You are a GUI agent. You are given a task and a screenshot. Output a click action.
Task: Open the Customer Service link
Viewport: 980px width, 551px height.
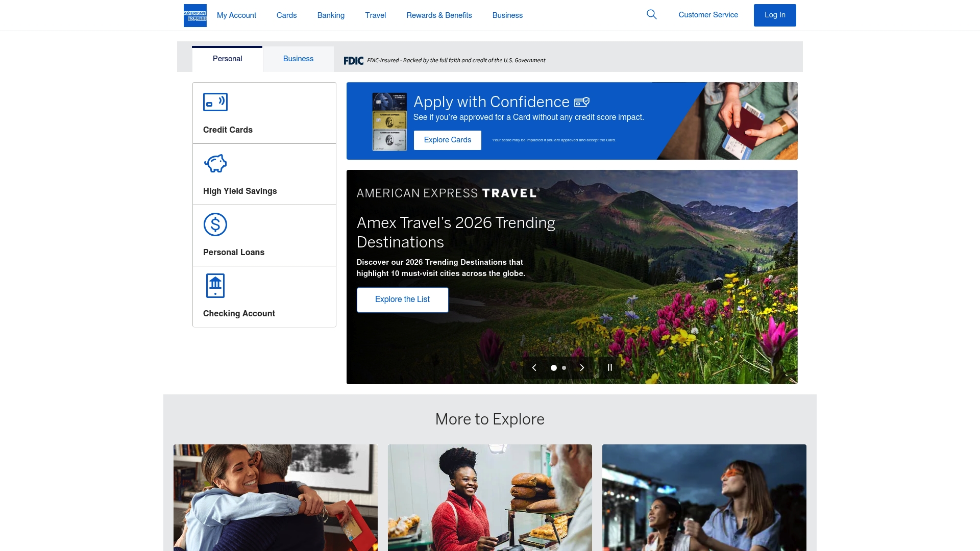click(x=707, y=15)
